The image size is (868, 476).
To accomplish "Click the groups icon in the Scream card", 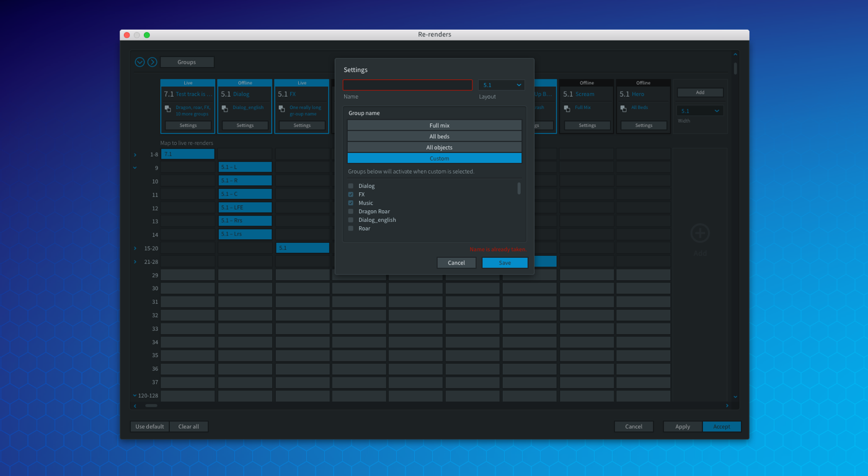I will tap(567, 109).
